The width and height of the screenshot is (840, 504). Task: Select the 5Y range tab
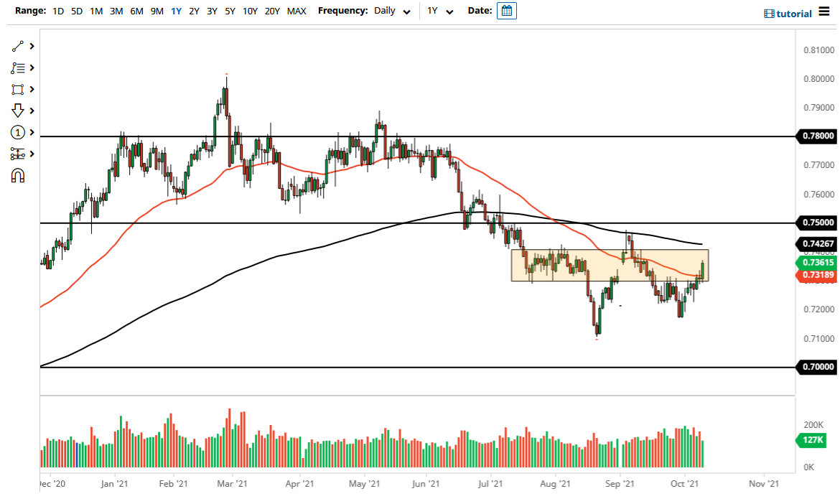click(x=230, y=11)
